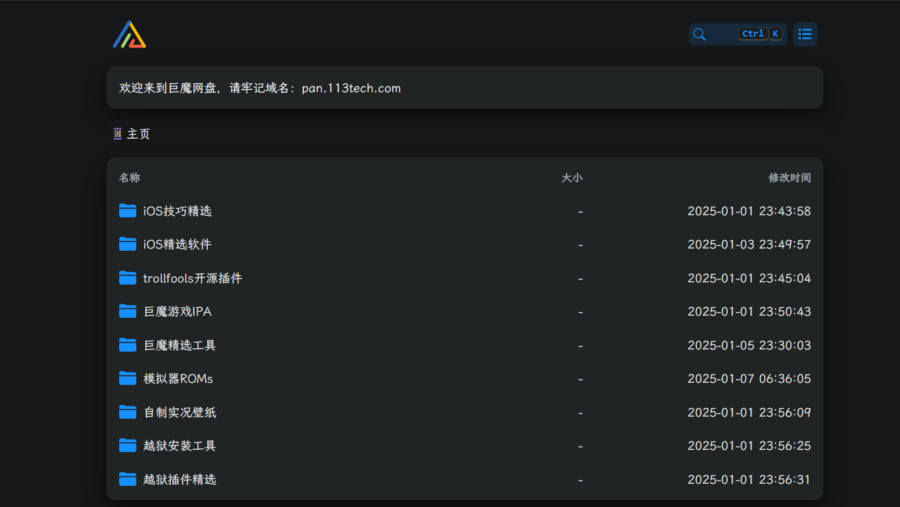
Task: Click the date 2025-01-01 23:45:04
Action: [749, 278]
